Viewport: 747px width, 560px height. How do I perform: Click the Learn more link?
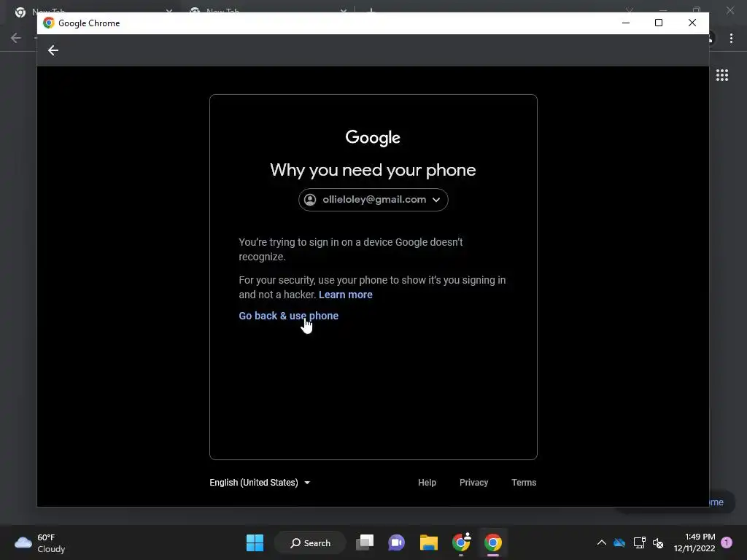point(345,295)
